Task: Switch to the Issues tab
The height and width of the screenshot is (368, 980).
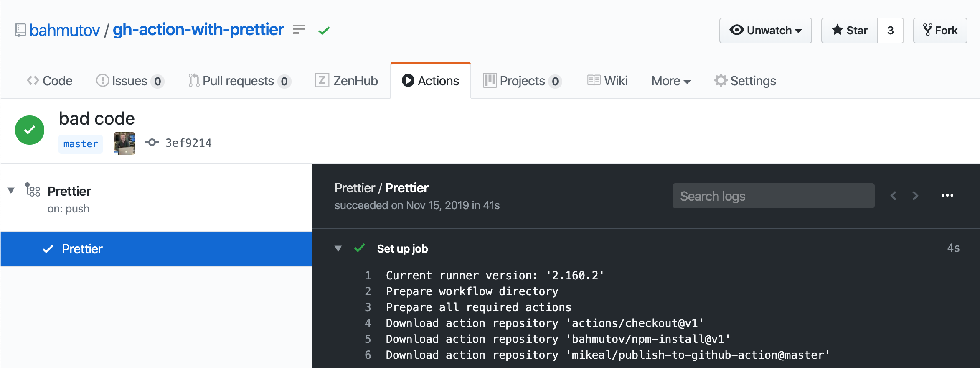Action: click(x=129, y=81)
